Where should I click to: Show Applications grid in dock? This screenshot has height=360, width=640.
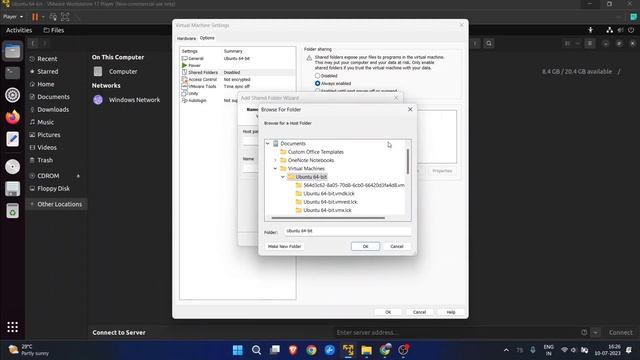[12, 327]
